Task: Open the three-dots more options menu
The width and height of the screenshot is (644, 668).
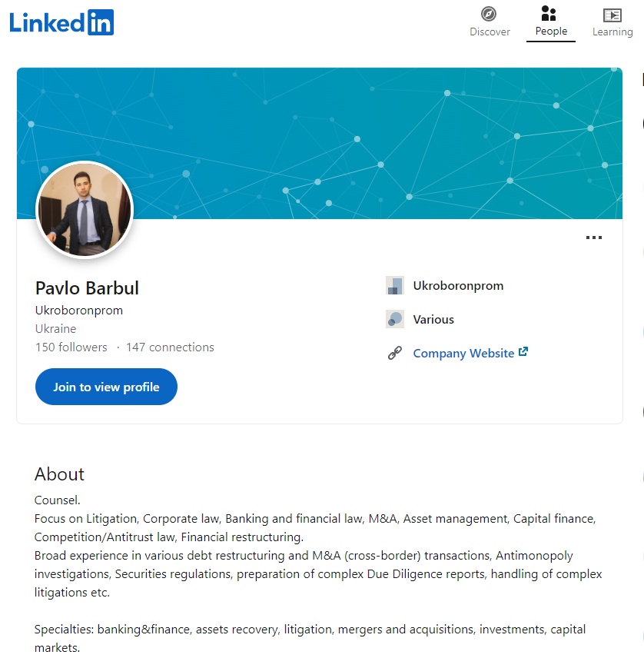Action: tap(594, 238)
